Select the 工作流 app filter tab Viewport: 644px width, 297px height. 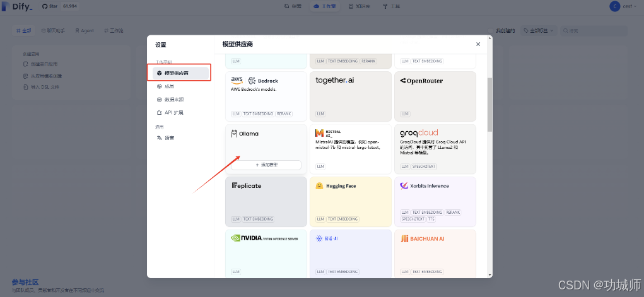pyautogui.click(x=114, y=30)
